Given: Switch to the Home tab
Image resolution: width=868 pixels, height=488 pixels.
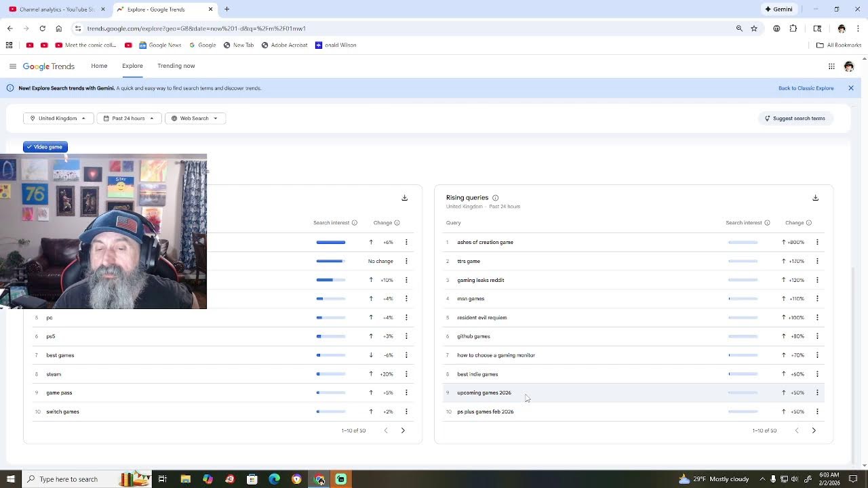Looking at the screenshot, I should coord(99,66).
